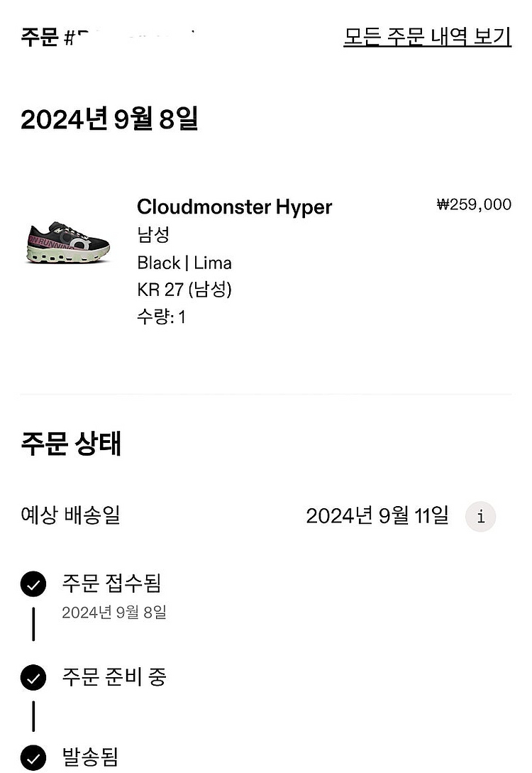Screen dimensions: 532x773
Task: Click the KR 27 (남성) size text
Action: [x=184, y=290]
